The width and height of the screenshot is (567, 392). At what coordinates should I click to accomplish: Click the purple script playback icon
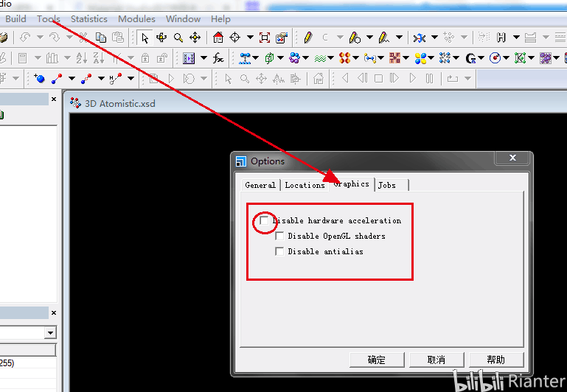(x=189, y=57)
